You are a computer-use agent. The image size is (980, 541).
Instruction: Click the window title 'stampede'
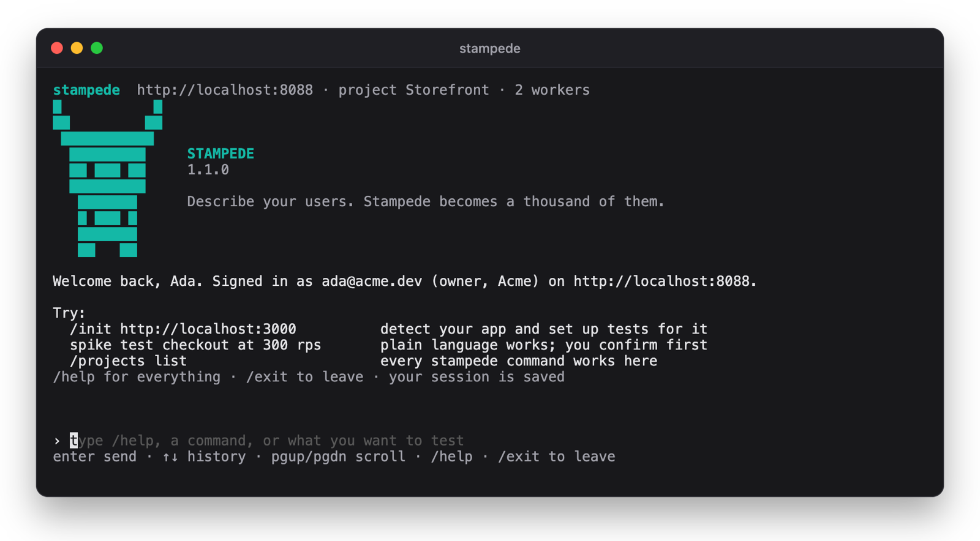coord(490,48)
